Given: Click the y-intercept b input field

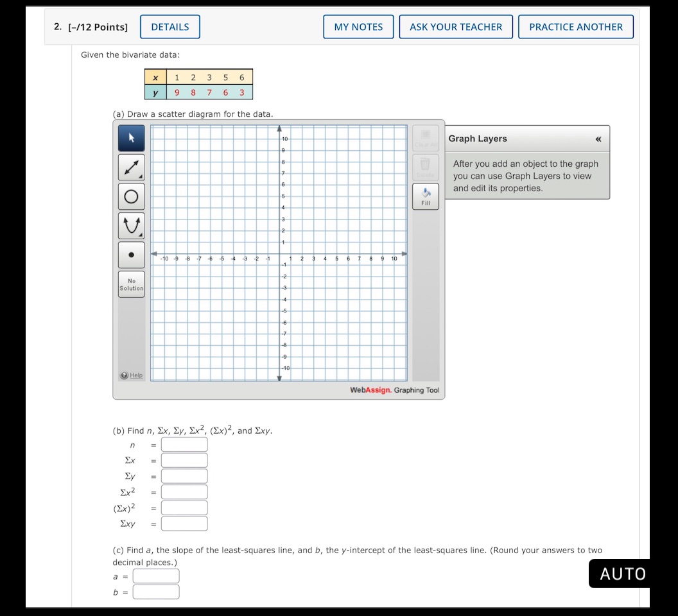Looking at the screenshot, I should tap(156, 592).
